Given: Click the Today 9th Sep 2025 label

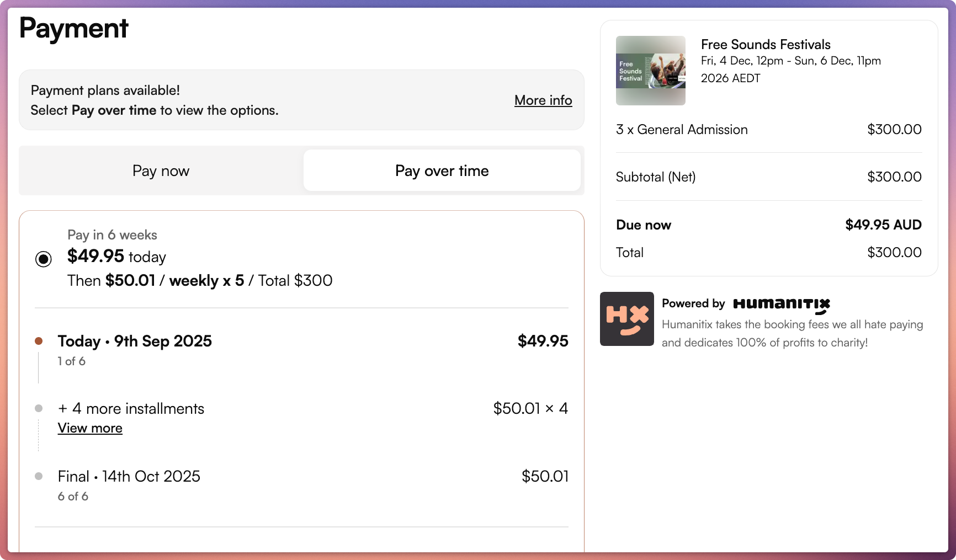Looking at the screenshot, I should click(x=135, y=342).
